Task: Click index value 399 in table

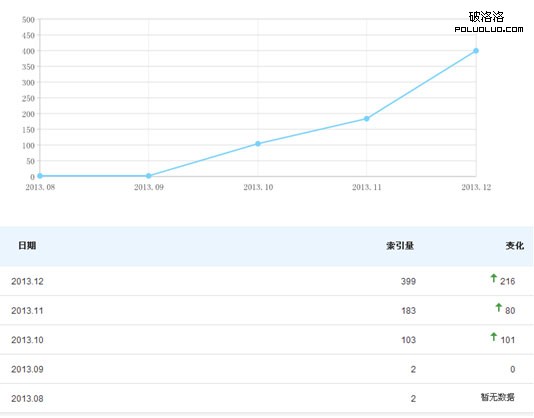Action: point(408,281)
